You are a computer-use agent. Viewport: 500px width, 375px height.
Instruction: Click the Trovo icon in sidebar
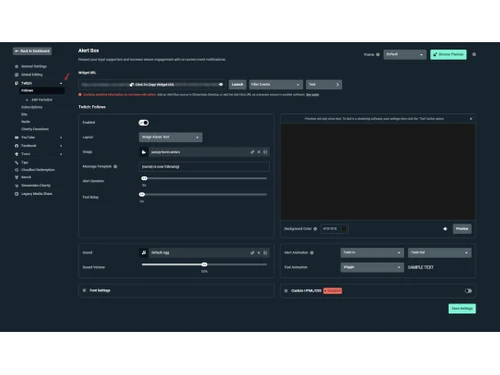pos(16,154)
